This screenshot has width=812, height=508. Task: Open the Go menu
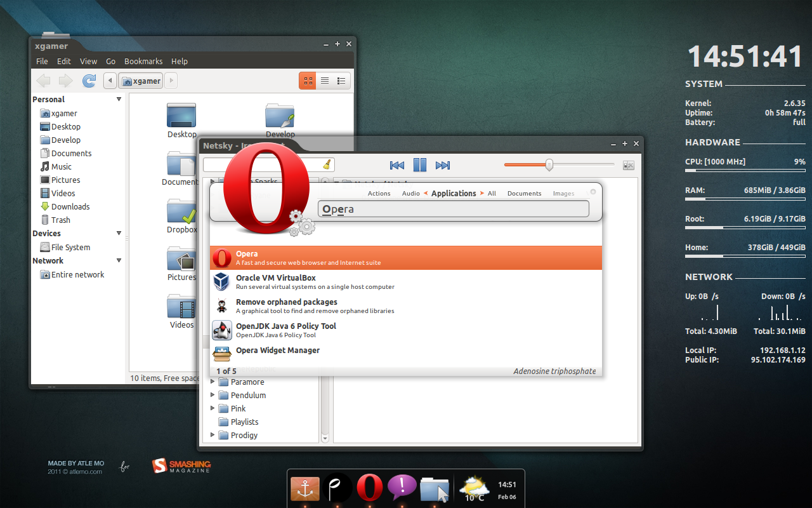[110, 61]
